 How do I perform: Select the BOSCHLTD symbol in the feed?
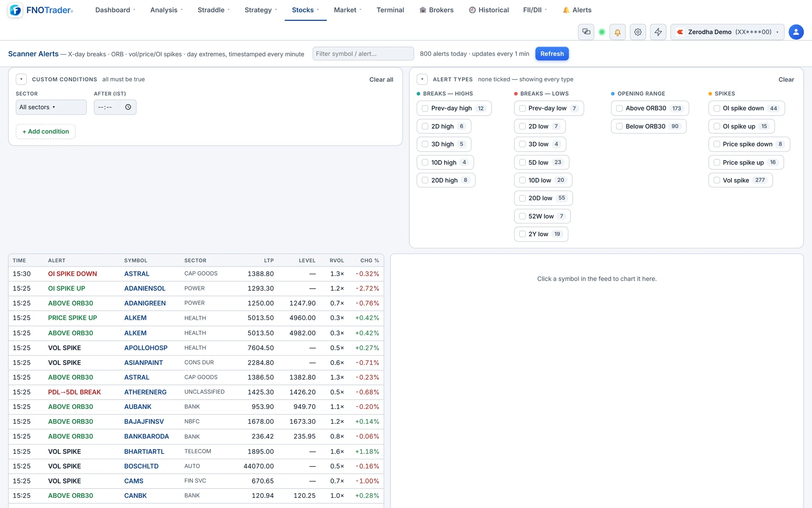[x=141, y=466]
